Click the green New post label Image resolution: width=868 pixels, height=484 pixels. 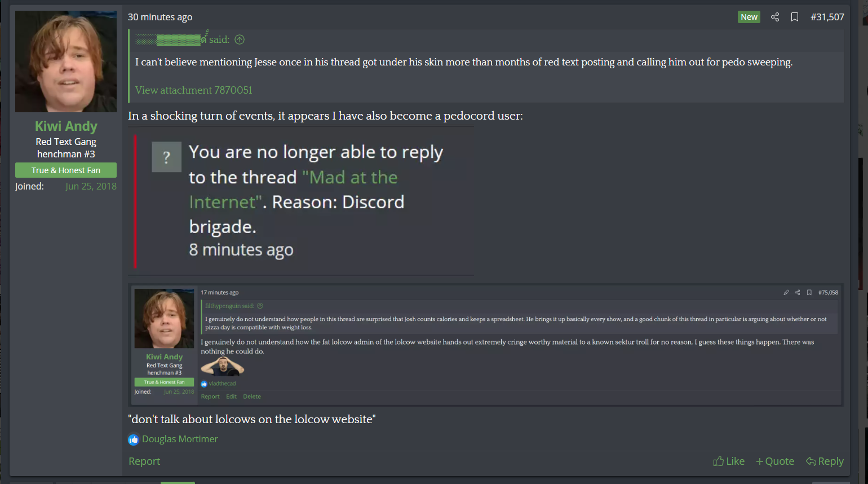tap(749, 17)
